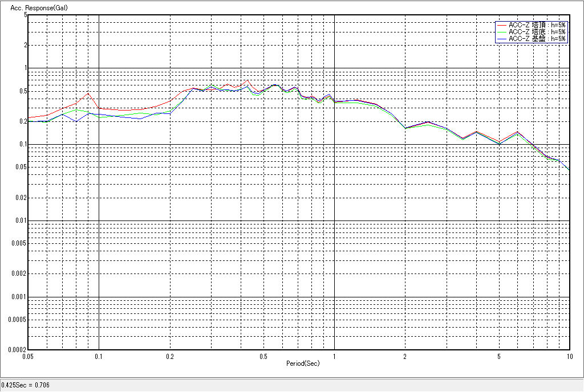This screenshot has height=392, width=584.
Task: Click the green line swatch in the legend
Action: 502,32
